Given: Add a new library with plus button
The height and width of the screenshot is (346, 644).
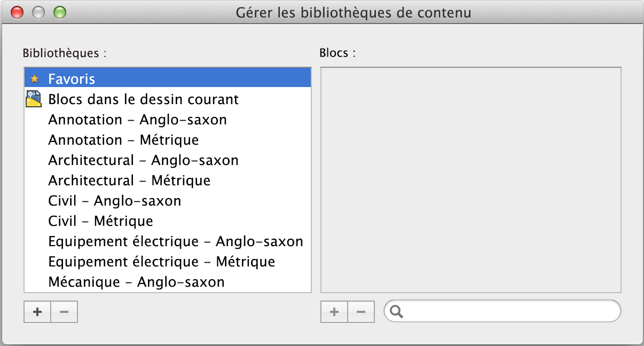Looking at the screenshot, I should pyautogui.click(x=37, y=312).
